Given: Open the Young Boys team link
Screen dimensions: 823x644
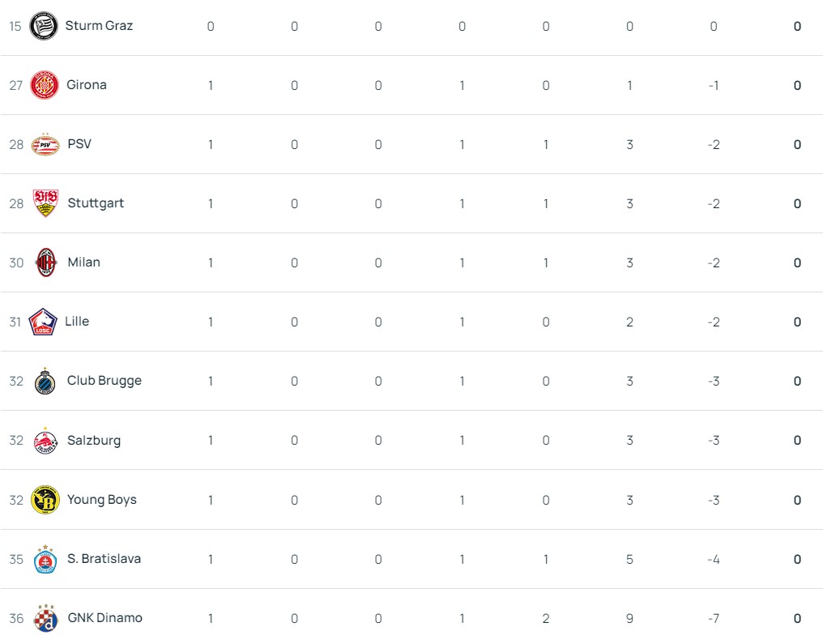Looking at the screenshot, I should 102,500.
